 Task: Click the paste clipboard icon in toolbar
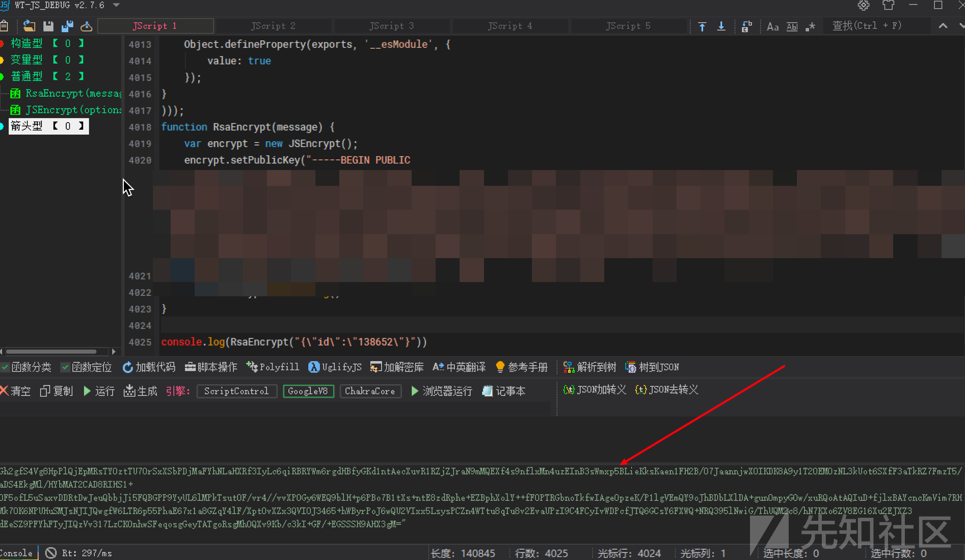tap(4, 26)
